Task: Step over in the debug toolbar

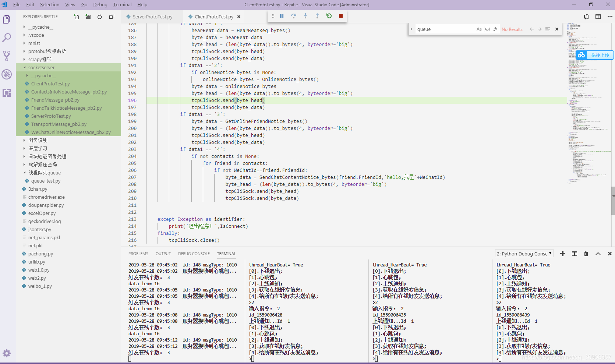Action: [294, 16]
